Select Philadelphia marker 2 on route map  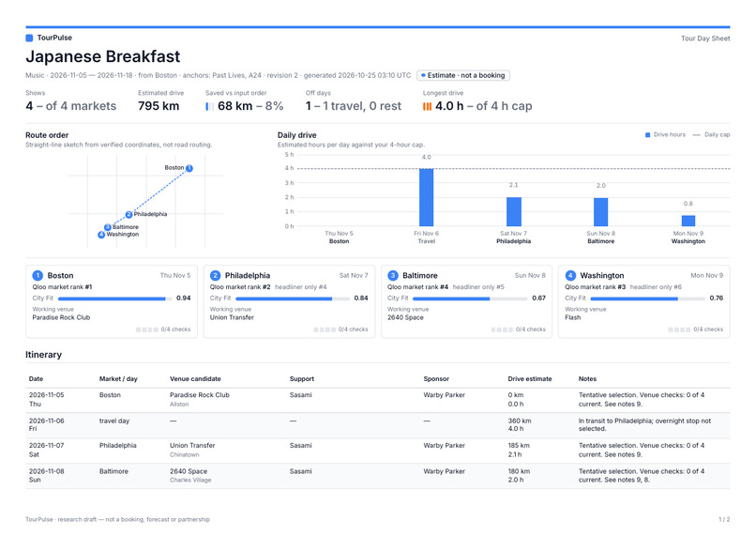tap(129, 214)
